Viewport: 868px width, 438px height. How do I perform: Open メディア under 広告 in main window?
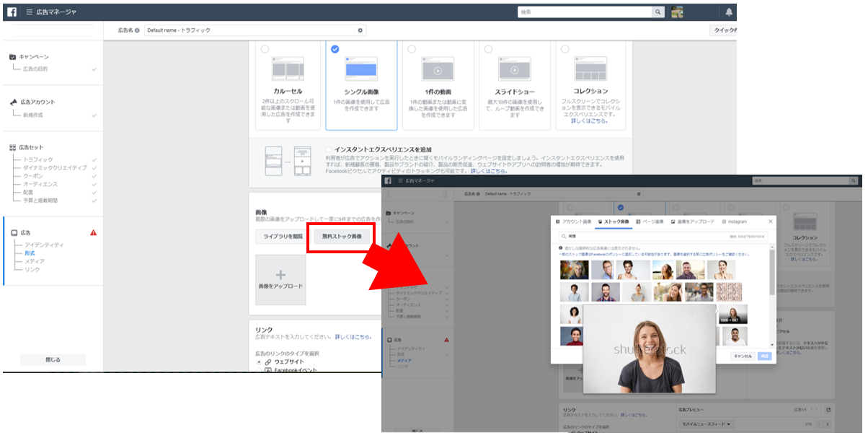[x=35, y=261]
